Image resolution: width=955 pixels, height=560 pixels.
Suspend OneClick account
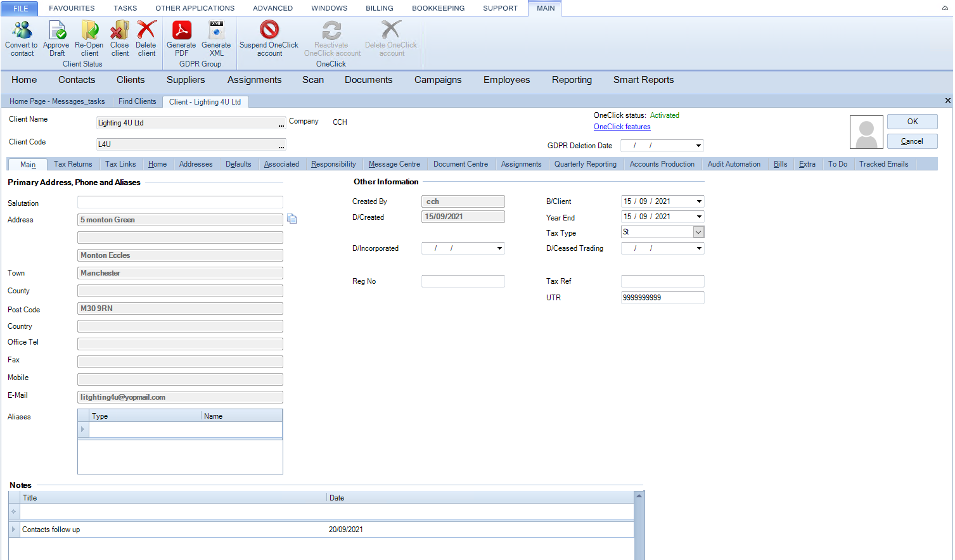[x=269, y=30]
